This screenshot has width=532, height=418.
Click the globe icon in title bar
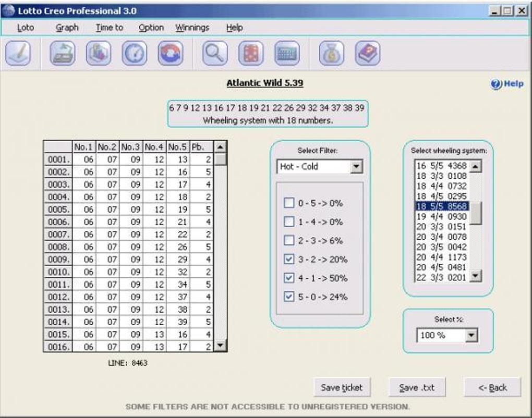pyautogui.click(x=8, y=11)
